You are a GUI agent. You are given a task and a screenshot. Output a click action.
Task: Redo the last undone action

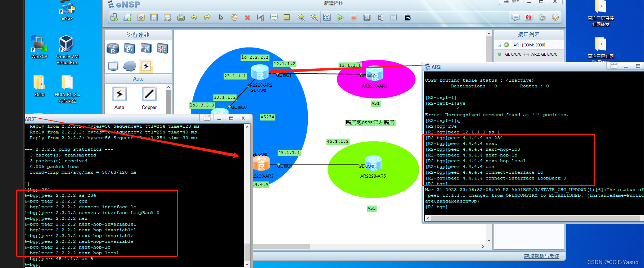pos(207,17)
